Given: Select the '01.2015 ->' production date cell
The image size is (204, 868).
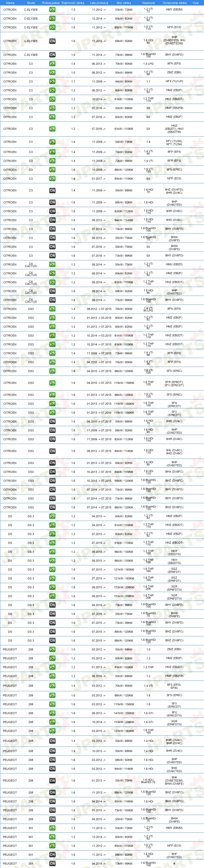Looking at the screenshot, I should click(x=99, y=810).
